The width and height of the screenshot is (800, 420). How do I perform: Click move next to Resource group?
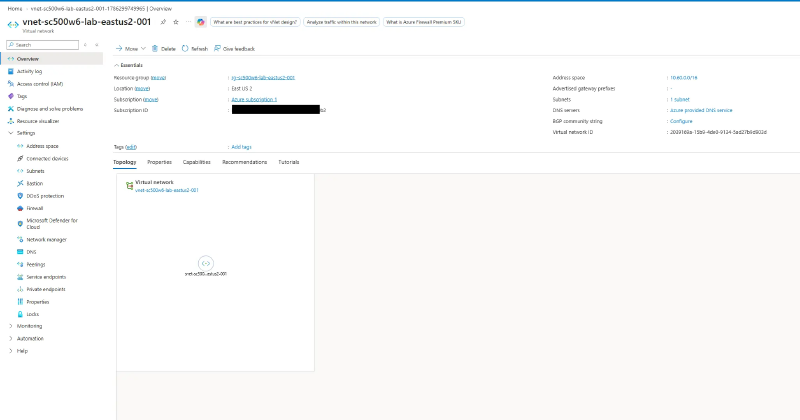[x=158, y=78]
